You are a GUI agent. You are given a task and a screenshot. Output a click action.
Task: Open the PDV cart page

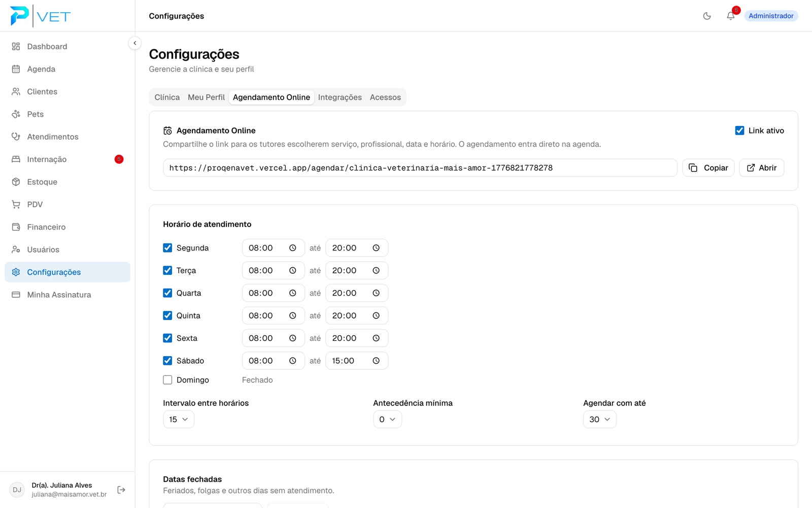(67, 204)
